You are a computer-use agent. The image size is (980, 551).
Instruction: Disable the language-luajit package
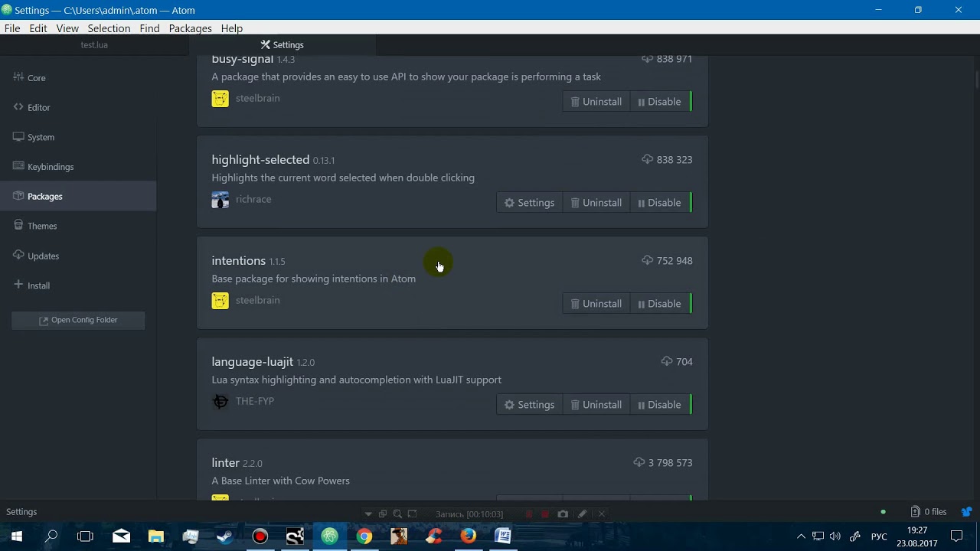(x=659, y=405)
